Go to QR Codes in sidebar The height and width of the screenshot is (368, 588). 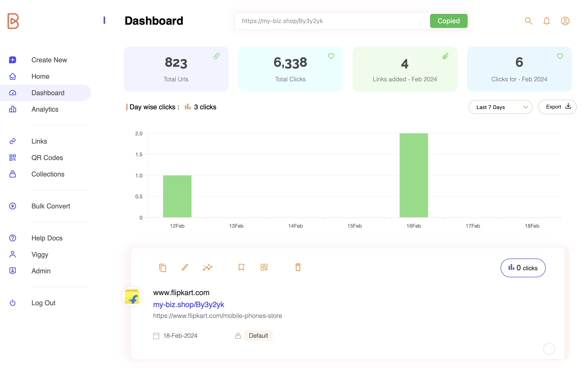[47, 158]
